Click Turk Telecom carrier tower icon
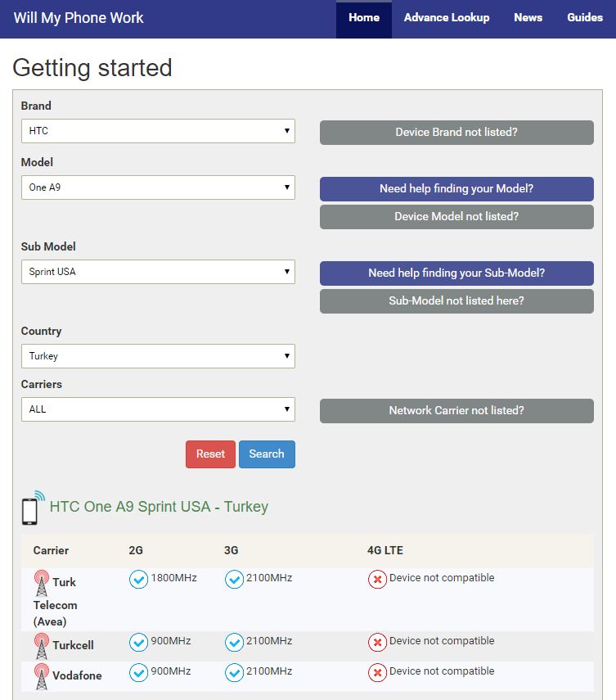Screen dimensions: 616x700 [42, 583]
